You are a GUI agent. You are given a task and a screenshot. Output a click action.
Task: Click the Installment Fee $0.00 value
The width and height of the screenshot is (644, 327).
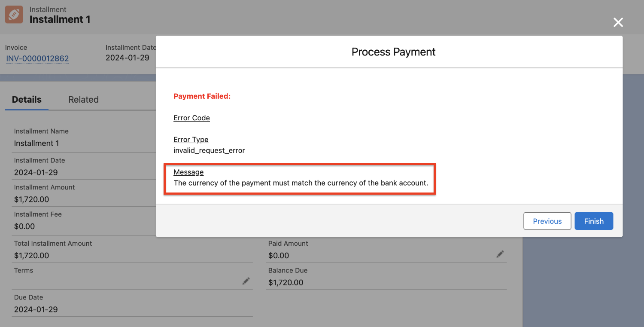24,226
